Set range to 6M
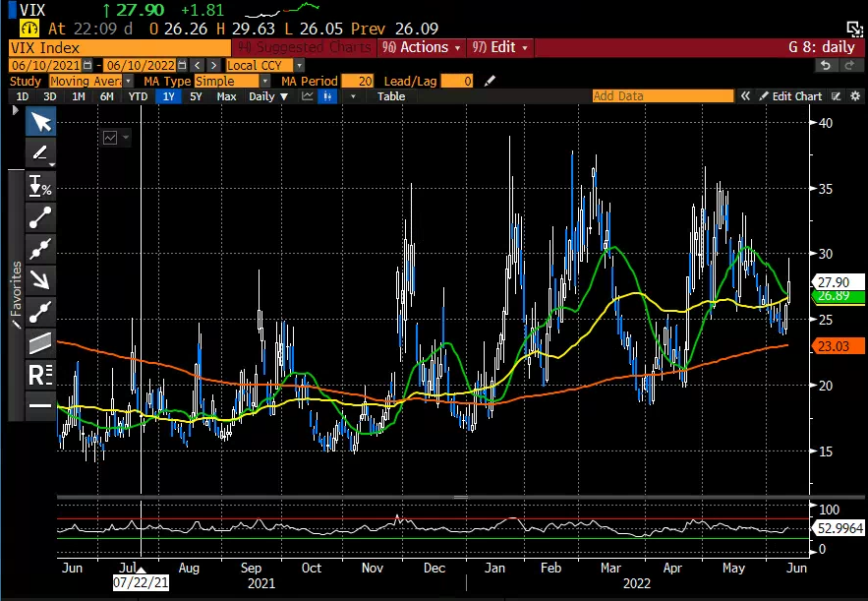The image size is (868, 601). click(x=107, y=96)
